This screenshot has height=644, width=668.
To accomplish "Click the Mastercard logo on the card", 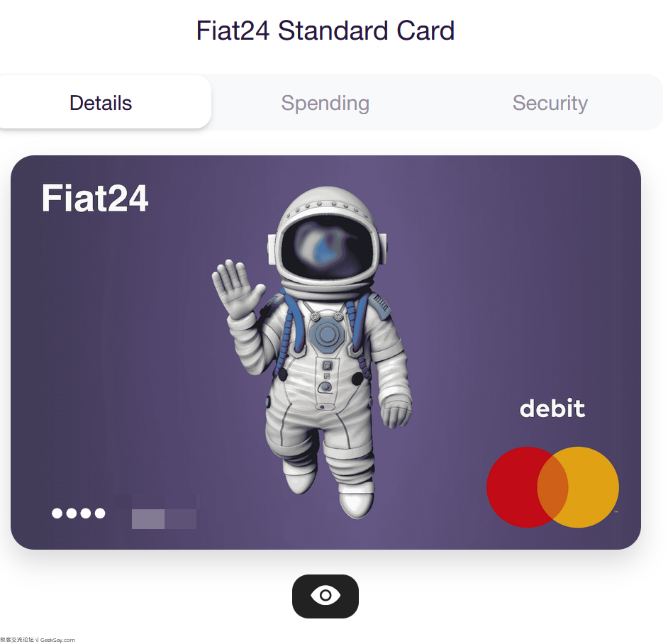I will coord(552,487).
